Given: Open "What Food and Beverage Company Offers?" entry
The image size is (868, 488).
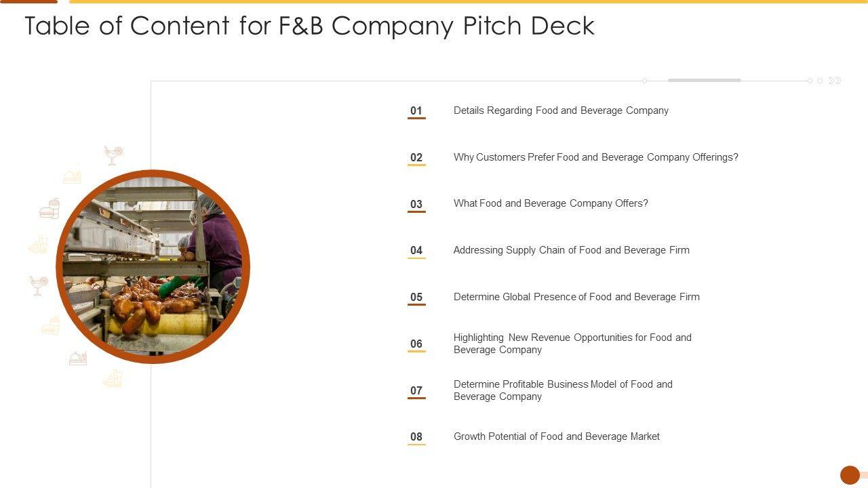Looking at the screenshot, I should [x=551, y=203].
